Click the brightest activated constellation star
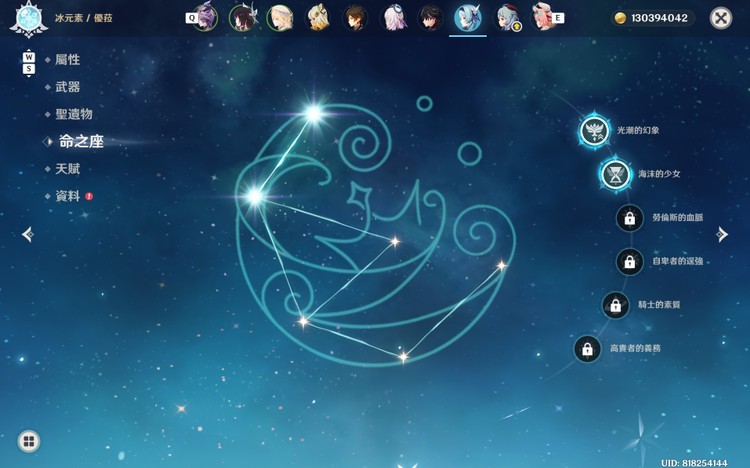Screen dimensions: 750x468 point(314,113)
